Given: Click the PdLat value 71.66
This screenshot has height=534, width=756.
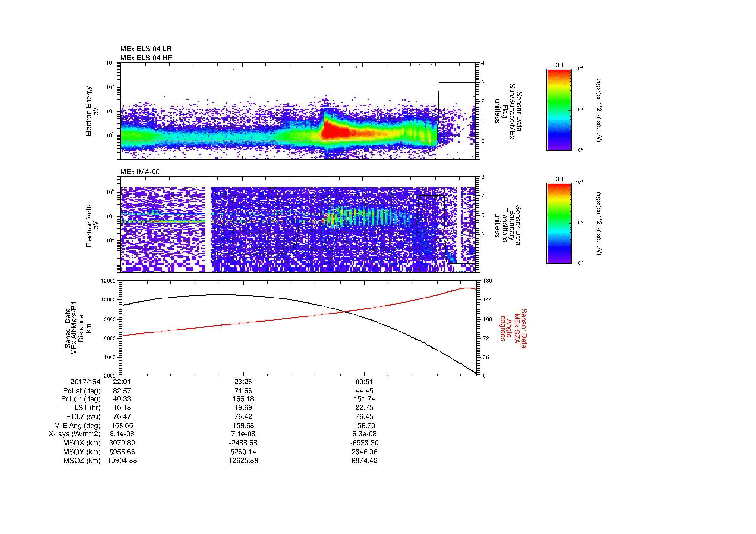Looking at the screenshot, I should (243, 391).
